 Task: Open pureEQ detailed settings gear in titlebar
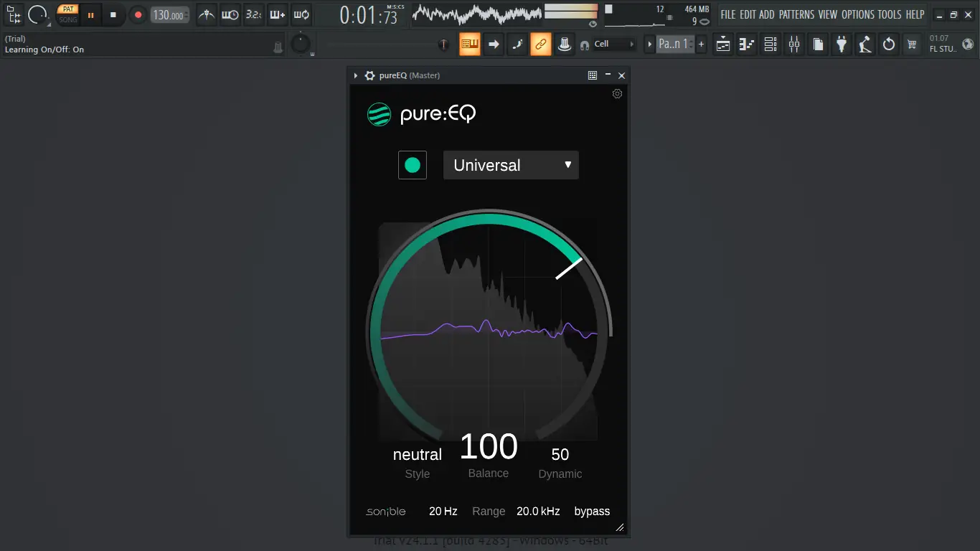[x=369, y=75]
